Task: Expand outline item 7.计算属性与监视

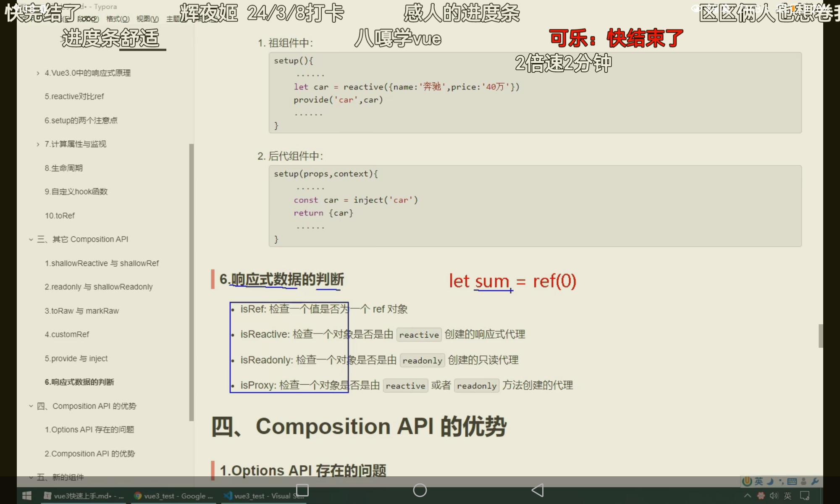Action: pos(38,144)
